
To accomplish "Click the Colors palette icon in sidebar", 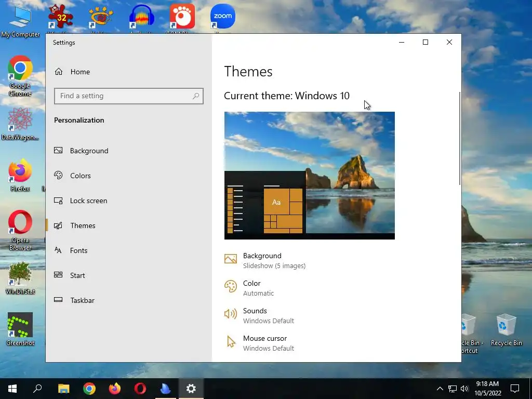I will (58, 175).
